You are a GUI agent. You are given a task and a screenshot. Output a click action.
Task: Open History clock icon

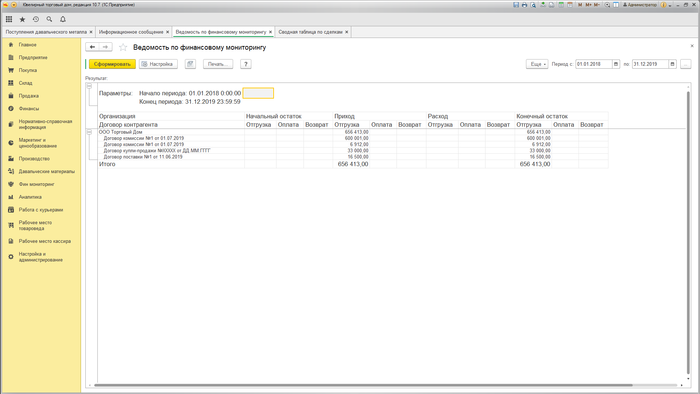36,19
